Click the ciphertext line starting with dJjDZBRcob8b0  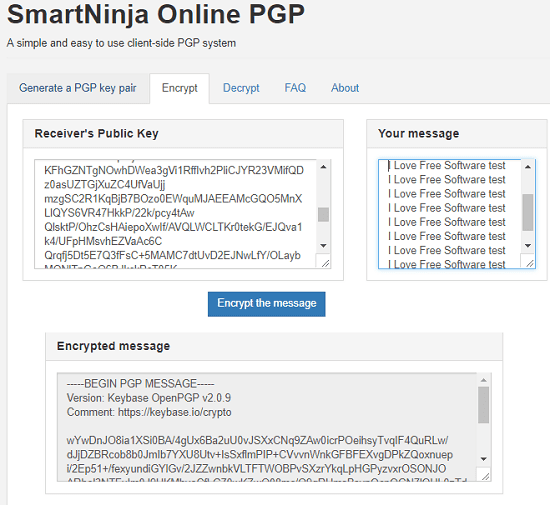[x=260, y=454]
